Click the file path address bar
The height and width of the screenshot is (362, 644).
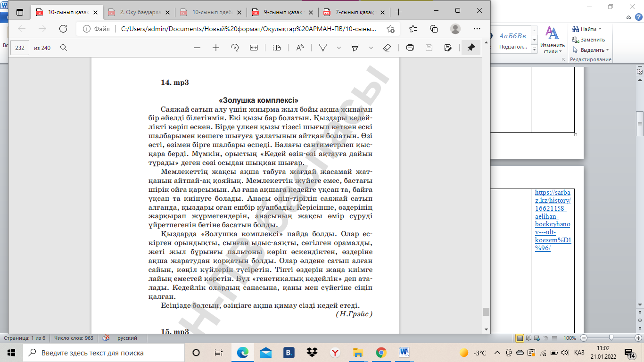click(238, 29)
